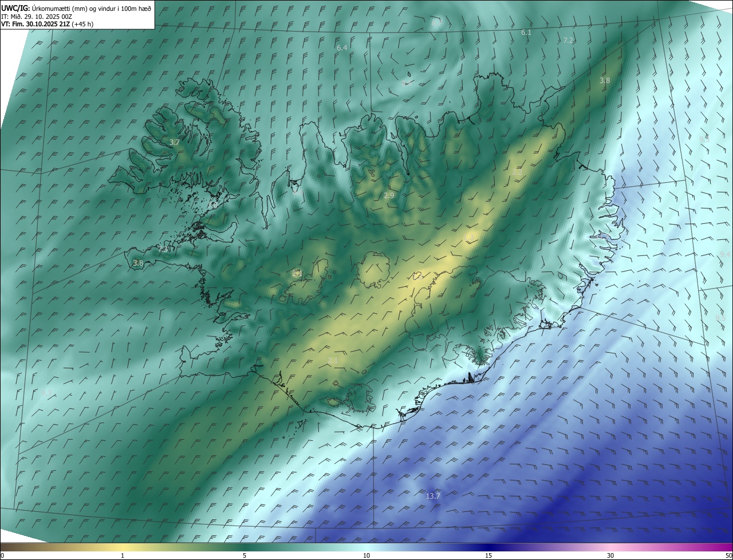Click the 7.2 value at the top
This screenshot has height=560, width=733.
click(568, 40)
